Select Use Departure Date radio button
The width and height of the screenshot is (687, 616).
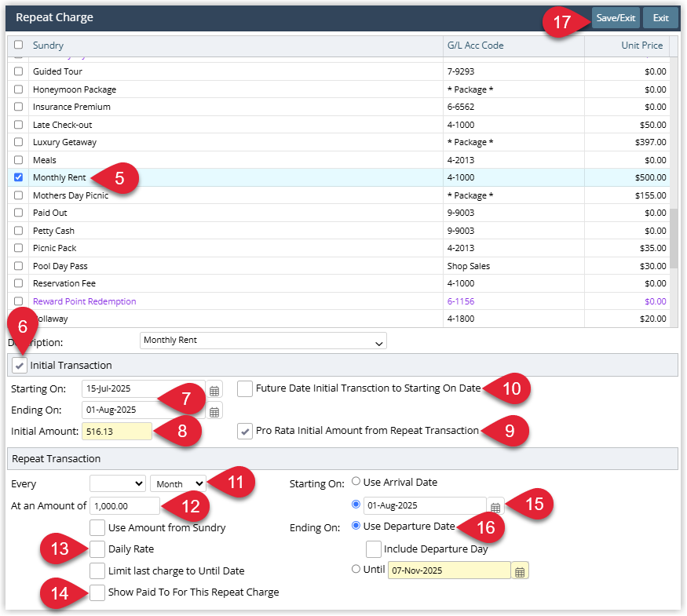(356, 526)
